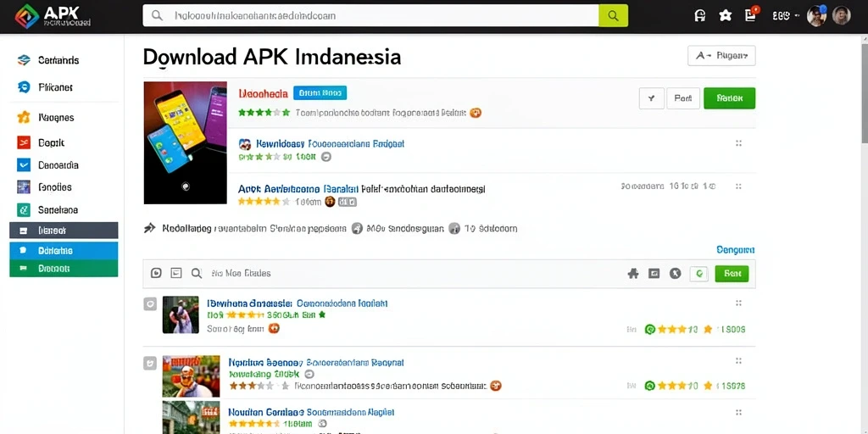Click the blue checkmark sidebar icon
The image size is (868, 434).
(23, 165)
